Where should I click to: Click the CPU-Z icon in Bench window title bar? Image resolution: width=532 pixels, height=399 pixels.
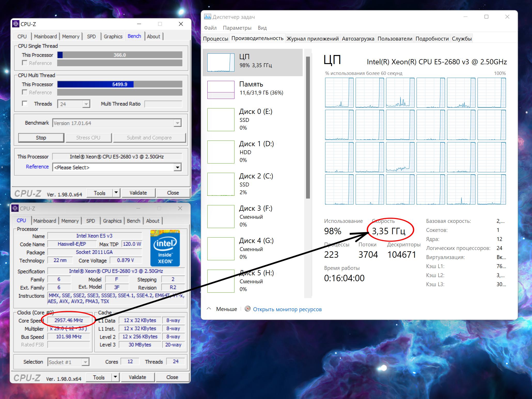(16, 24)
